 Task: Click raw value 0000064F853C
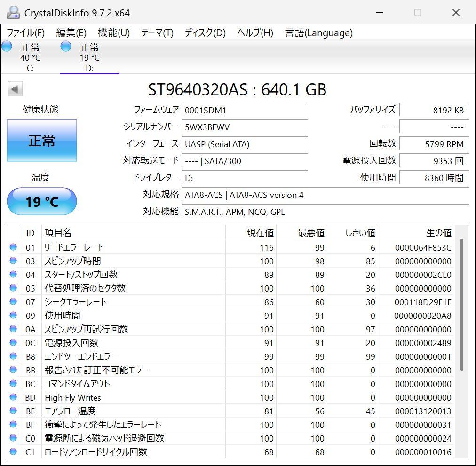[423, 248]
